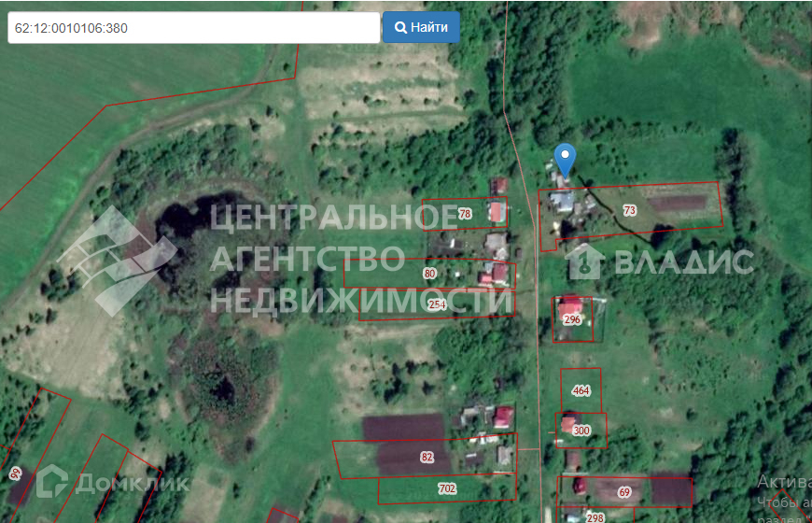Click the Найти search button
812x523 pixels.
[421, 27]
